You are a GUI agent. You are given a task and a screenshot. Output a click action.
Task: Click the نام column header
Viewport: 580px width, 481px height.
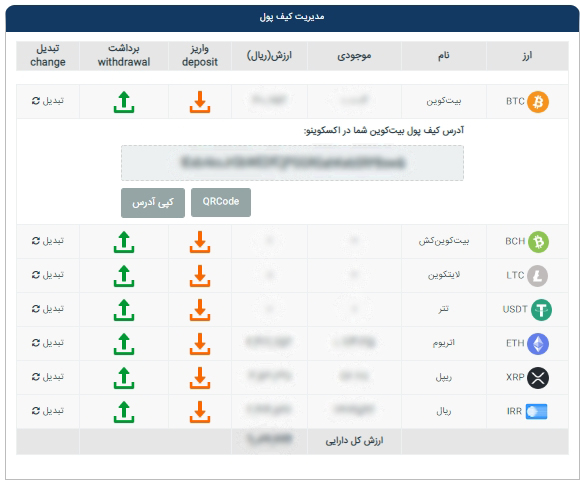pyautogui.click(x=444, y=56)
